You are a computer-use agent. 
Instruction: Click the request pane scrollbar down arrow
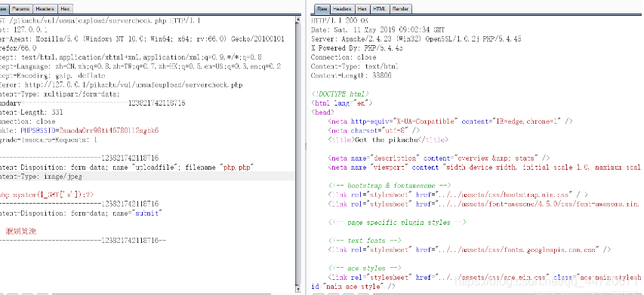pyautogui.click(x=298, y=290)
